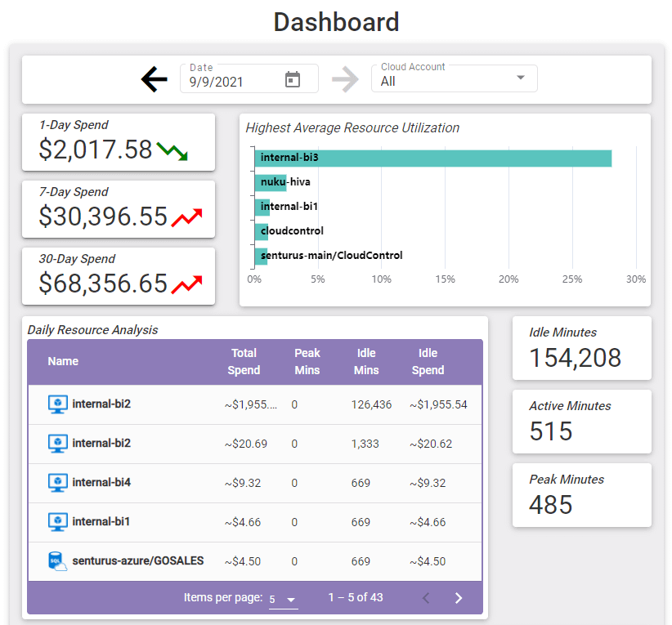The height and width of the screenshot is (625, 672).
Task: Click the 1 – 5 of 43 range label
Action: pos(356,597)
